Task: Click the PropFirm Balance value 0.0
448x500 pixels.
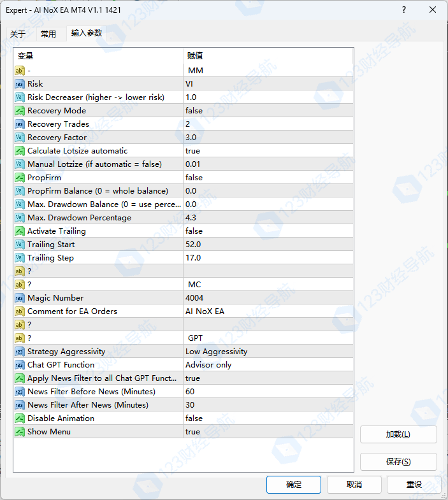Action: (268, 191)
